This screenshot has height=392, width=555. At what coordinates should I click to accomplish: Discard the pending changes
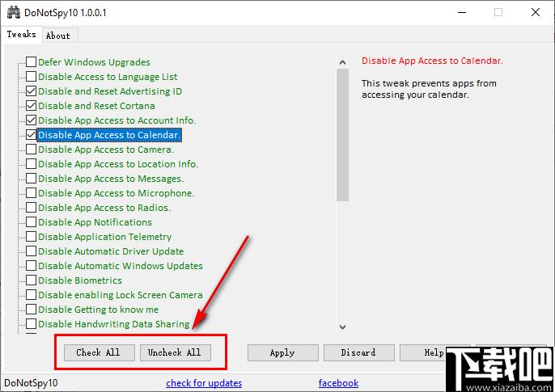(359, 352)
